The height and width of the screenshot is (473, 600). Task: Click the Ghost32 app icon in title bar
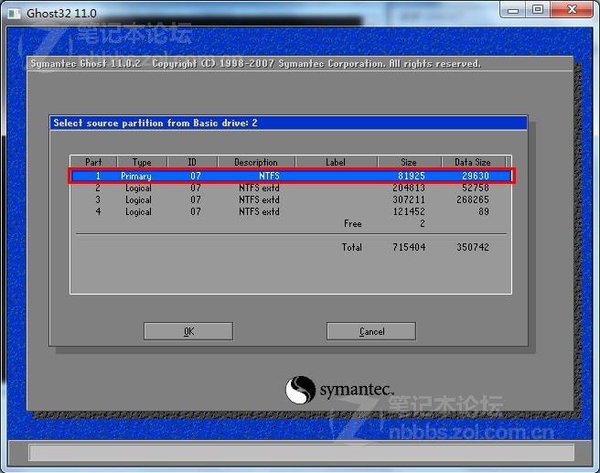12,10
